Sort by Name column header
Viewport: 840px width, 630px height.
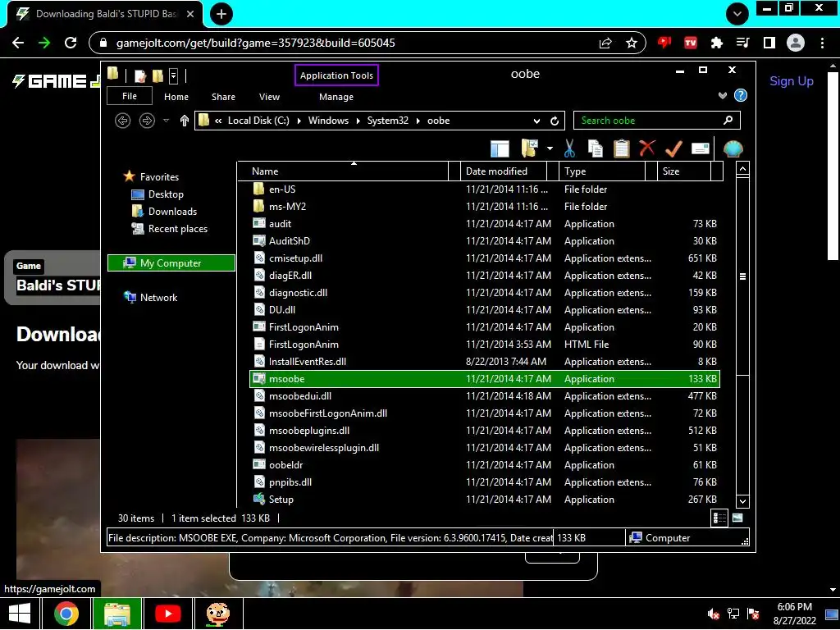[343, 171]
